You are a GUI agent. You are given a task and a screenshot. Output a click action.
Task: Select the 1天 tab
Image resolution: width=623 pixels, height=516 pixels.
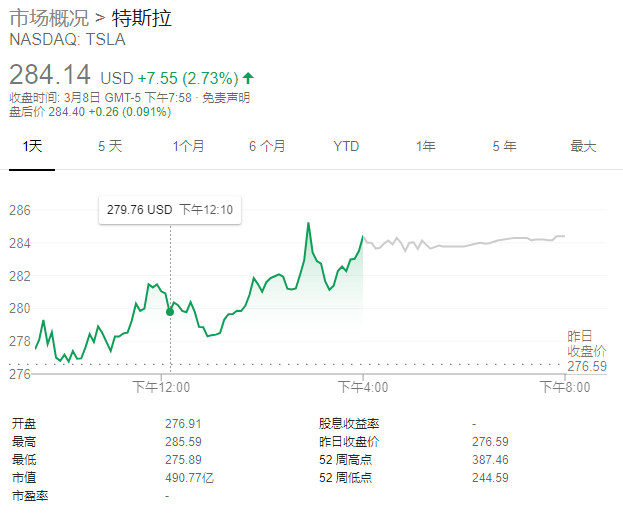click(x=34, y=146)
